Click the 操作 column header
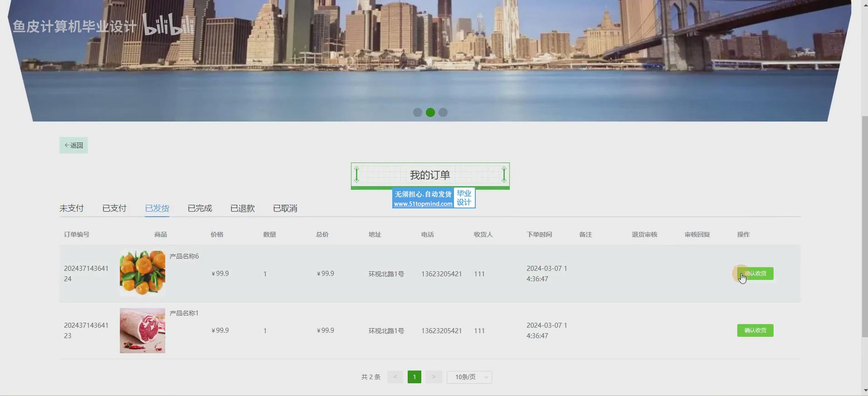This screenshot has height=396, width=868. click(744, 234)
